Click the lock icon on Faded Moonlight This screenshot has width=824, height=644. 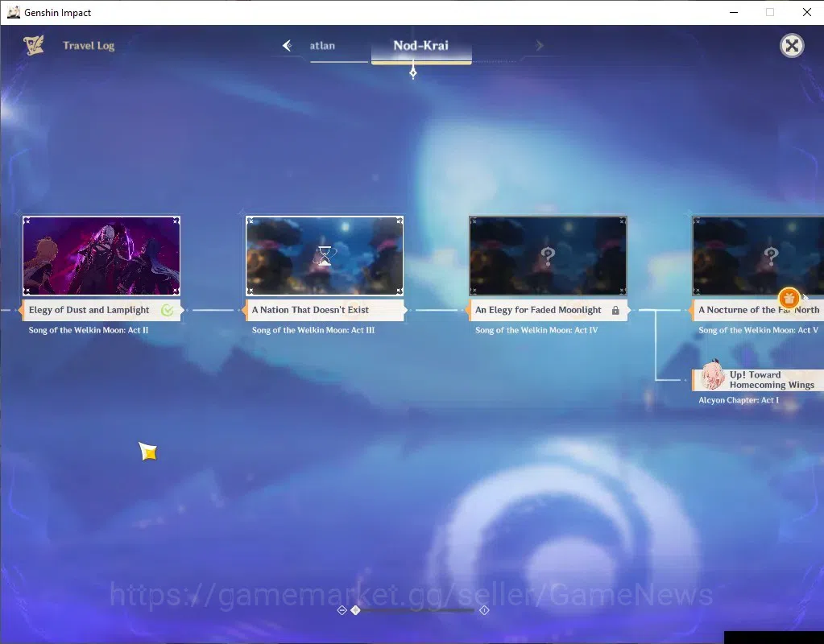click(615, 311)
